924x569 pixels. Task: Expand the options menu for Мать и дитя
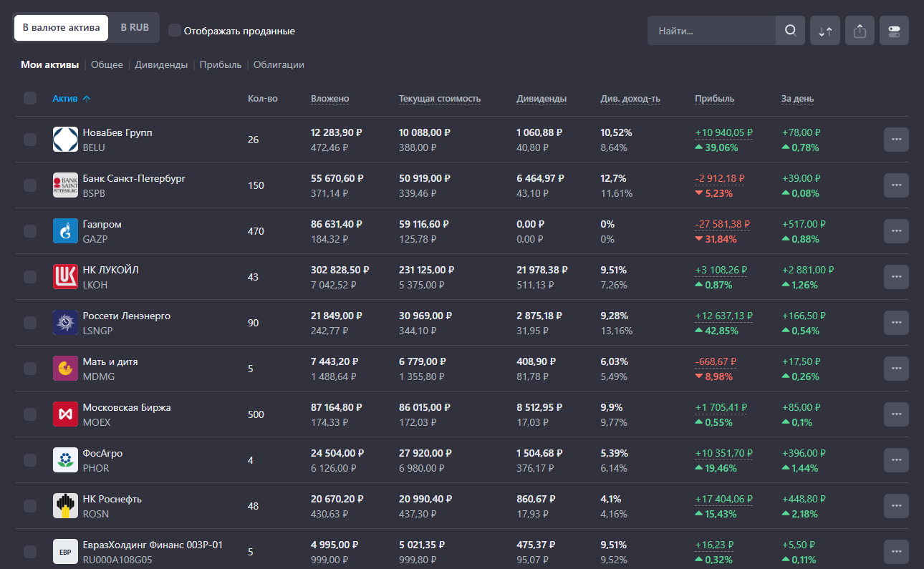tap(896, 369)
